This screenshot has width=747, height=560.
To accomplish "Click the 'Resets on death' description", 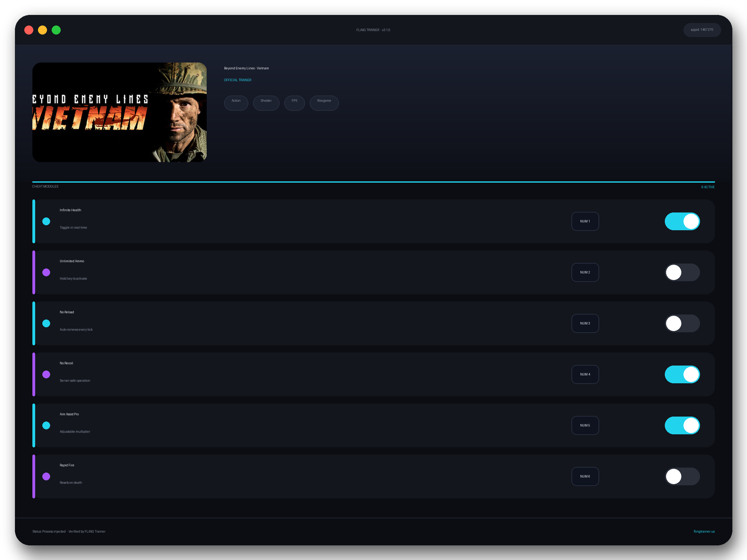I will click(x=71, y=483).
